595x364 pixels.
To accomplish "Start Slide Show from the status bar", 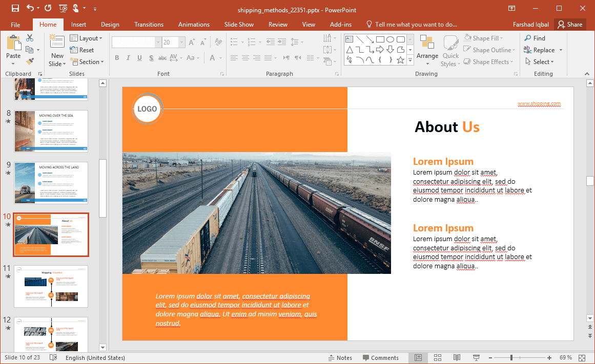I will [x=476, y=358].
